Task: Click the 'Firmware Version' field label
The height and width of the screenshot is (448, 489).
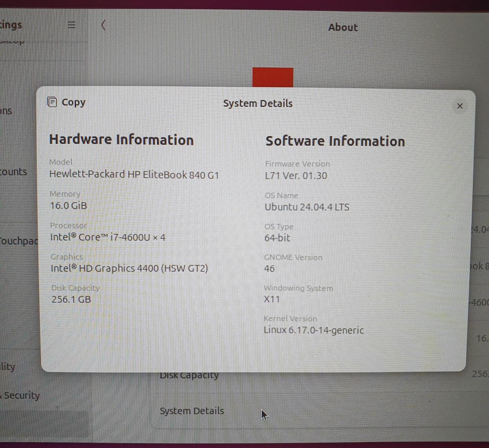Action: [297, 164]
